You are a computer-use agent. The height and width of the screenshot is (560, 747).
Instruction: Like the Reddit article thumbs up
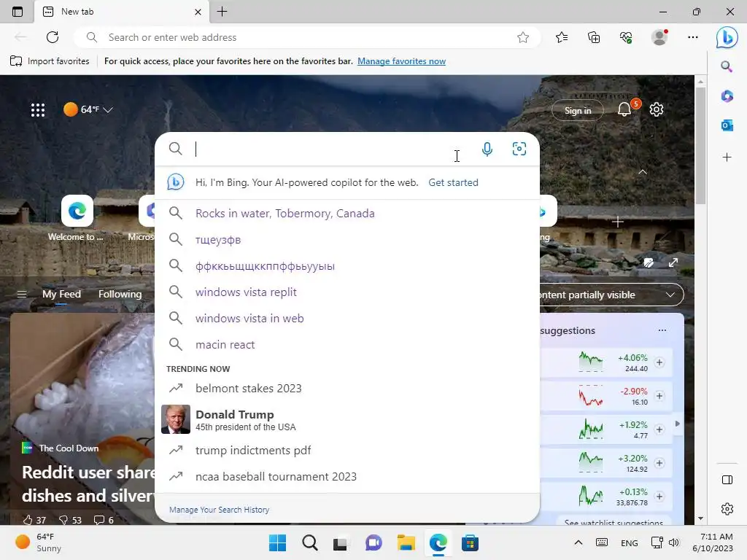point(34,519)
